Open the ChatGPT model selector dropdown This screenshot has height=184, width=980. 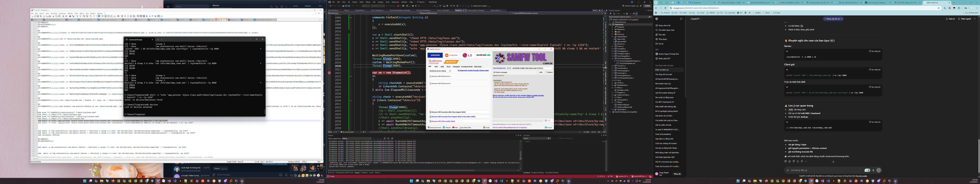point(696,19)
